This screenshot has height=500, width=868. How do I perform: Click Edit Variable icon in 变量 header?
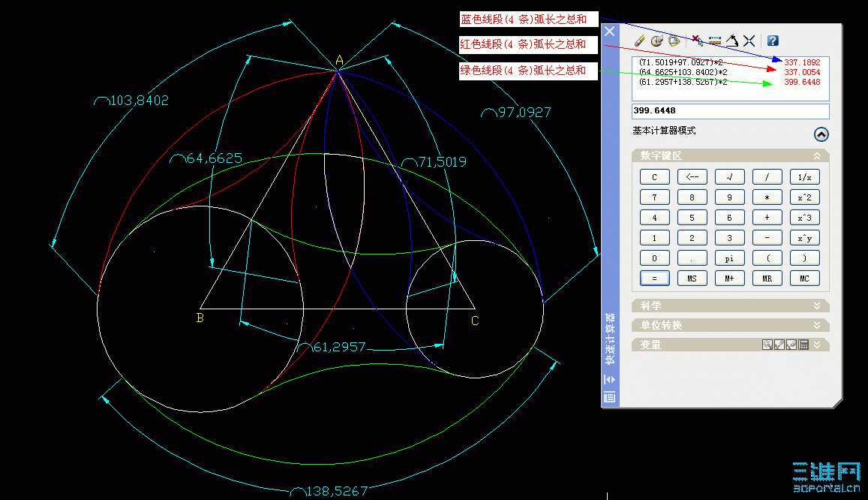pyautogui.click(x=779, y=345)
